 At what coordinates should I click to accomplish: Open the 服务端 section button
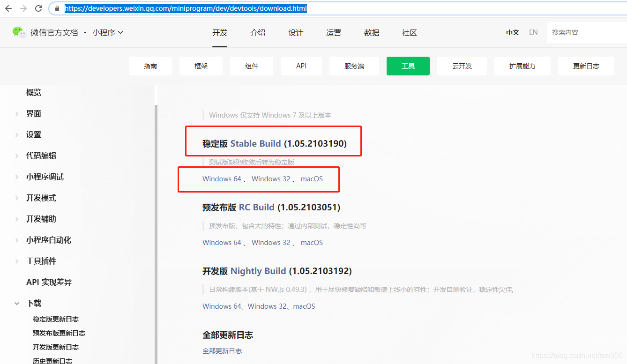pos(354,66)
